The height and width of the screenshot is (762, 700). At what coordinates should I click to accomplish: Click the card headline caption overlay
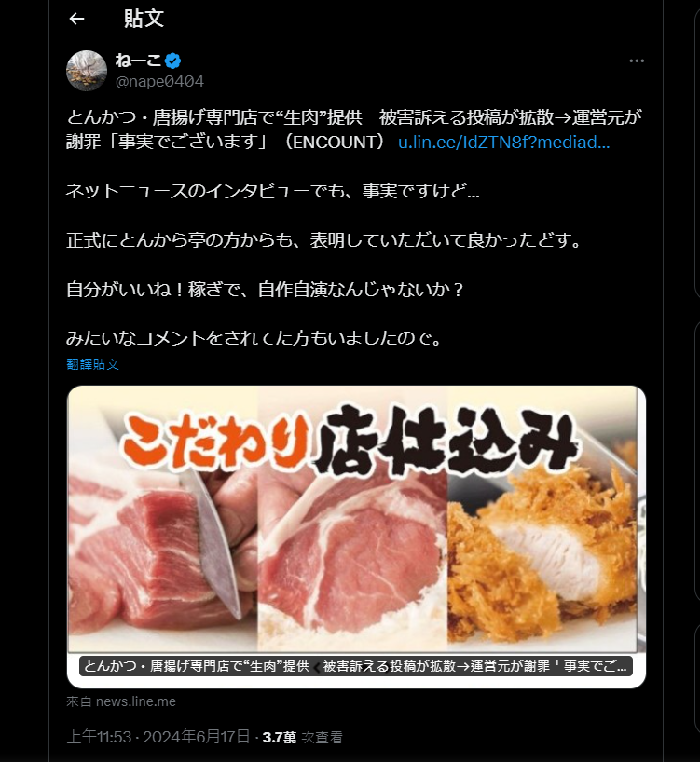(x=356, y=666)
